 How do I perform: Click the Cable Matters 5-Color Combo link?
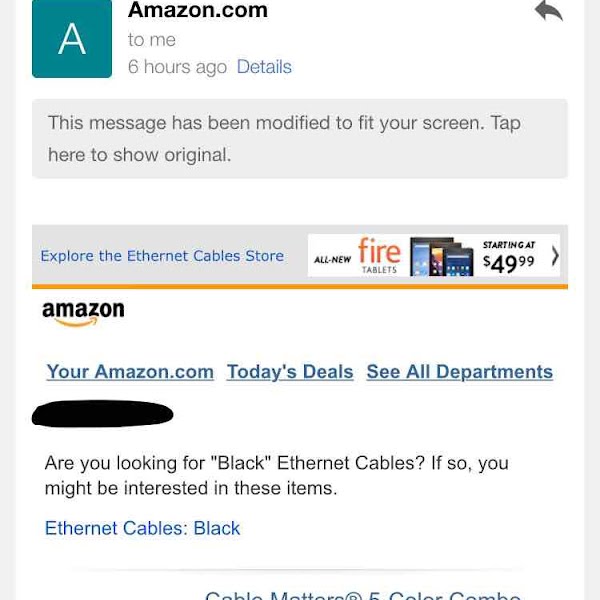362,594
